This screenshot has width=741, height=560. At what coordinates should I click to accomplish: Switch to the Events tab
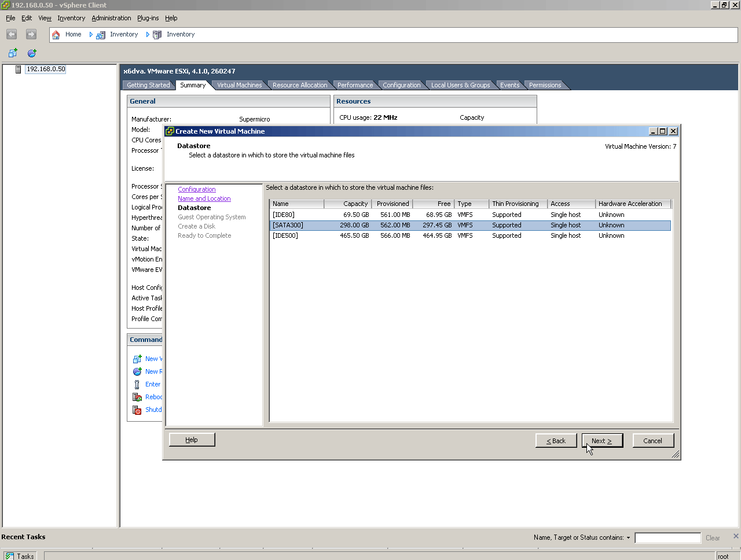(509, 85)
